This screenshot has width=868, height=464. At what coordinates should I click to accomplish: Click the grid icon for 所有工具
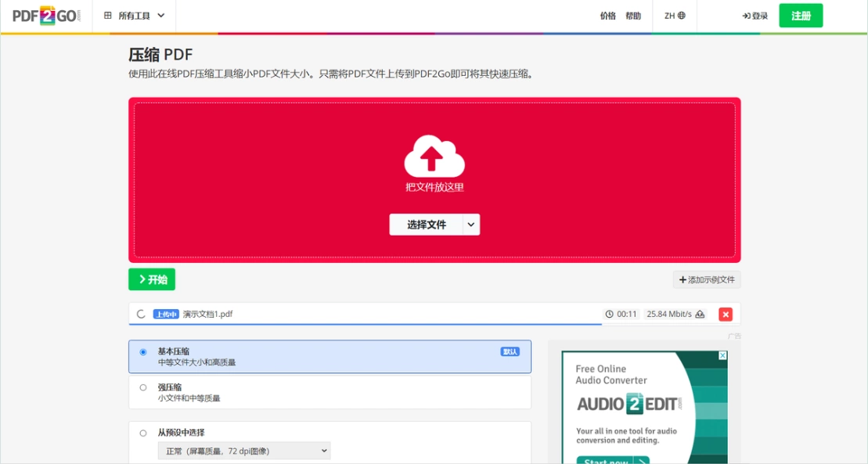(x=108, y=16)
